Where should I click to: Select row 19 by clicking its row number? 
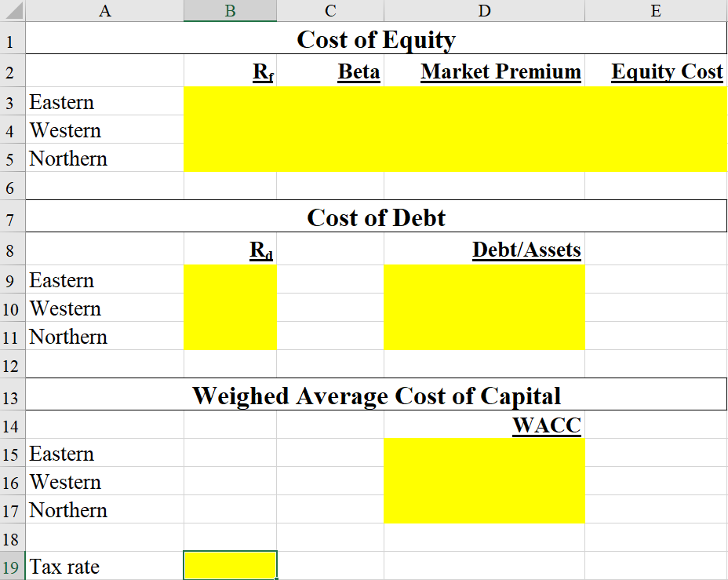[x=11, y=565]
